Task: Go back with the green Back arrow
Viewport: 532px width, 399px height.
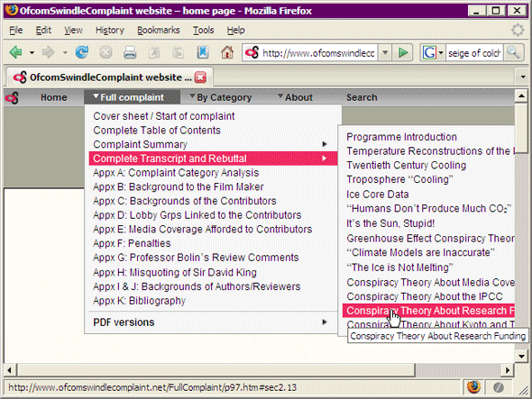Action: (x=16, y=52)
